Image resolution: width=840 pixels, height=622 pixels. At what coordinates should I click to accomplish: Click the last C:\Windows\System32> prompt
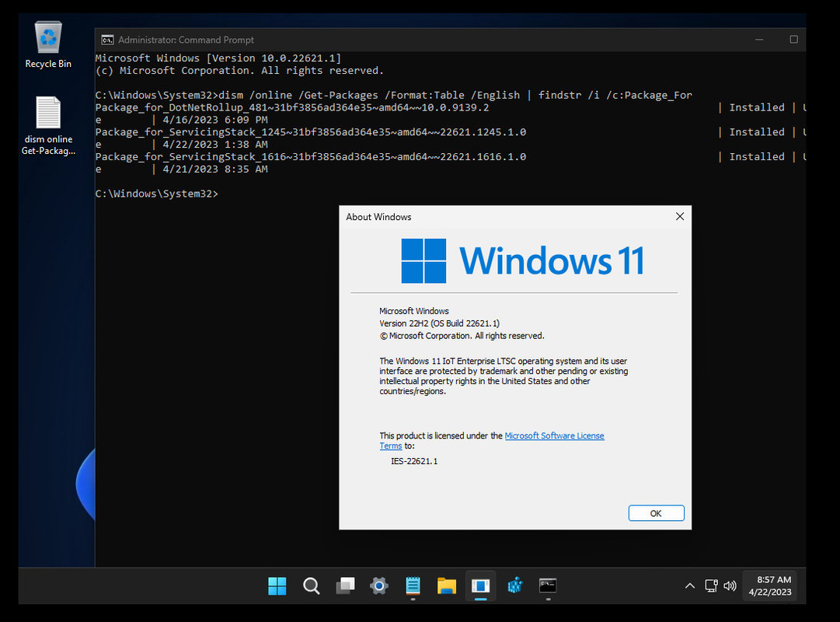[x=156, y=194]
